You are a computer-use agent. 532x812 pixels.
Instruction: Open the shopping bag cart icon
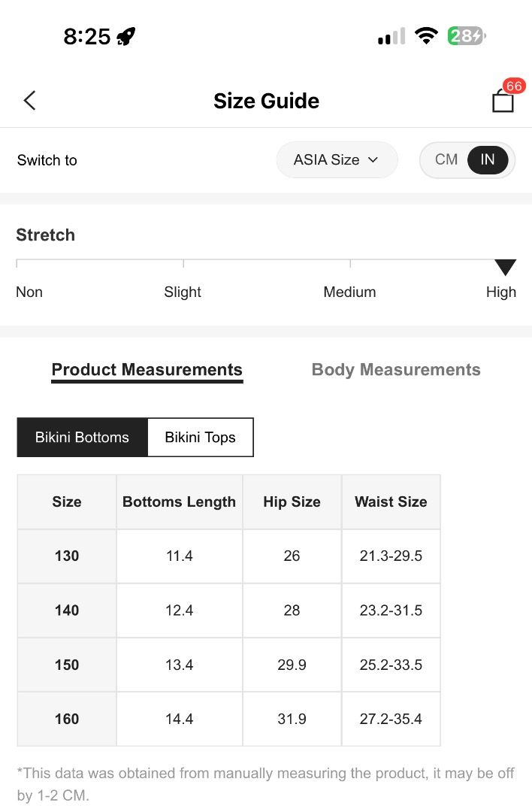point(503,101)
